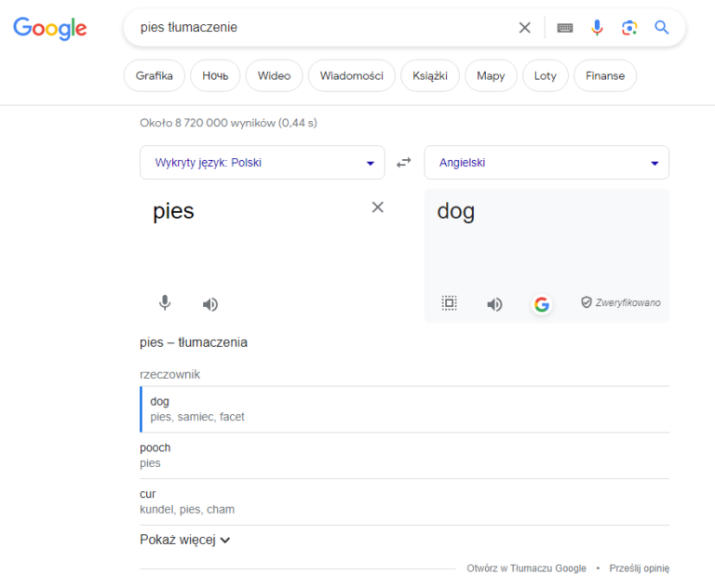Click the "pies – tłumaczenia" heading

(x=194, y=342)
